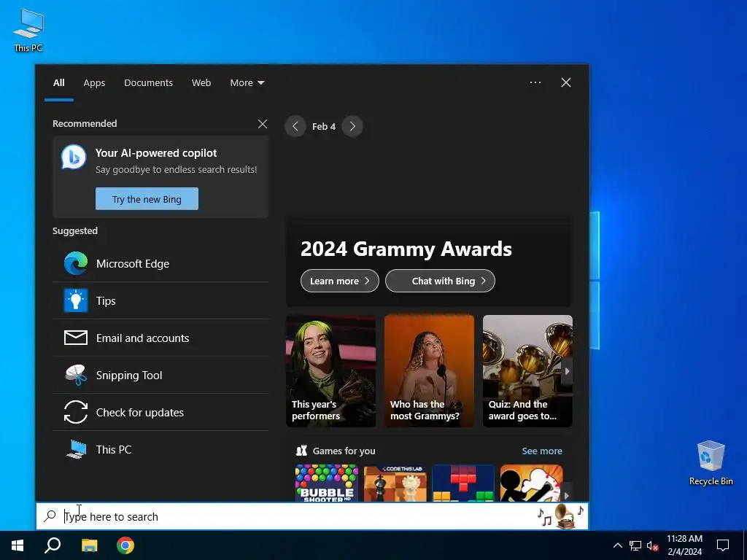The height and width of the screenshot is (560, 747).
Task: Show hidden tray icons chevron
Action: [x=617, y=545]
